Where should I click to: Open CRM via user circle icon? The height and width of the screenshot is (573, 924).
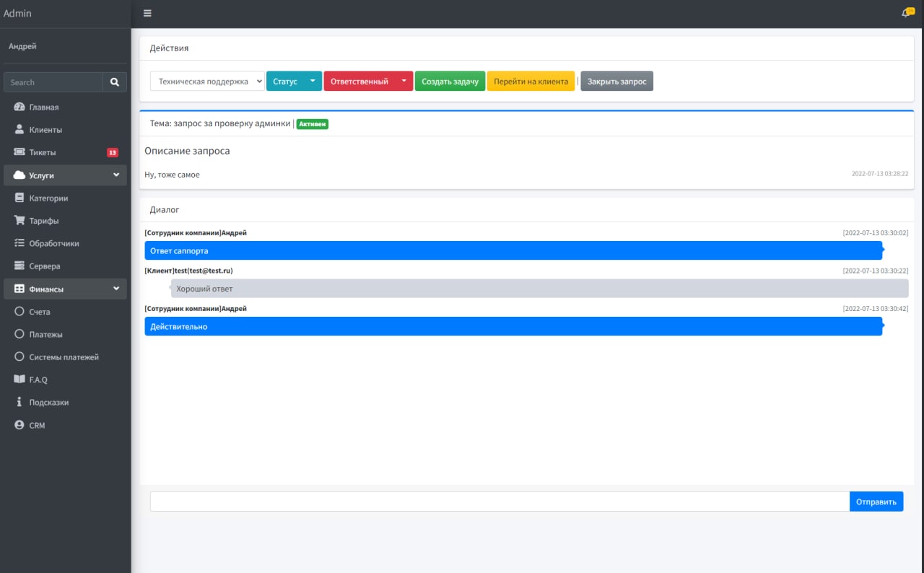[19, 425]
